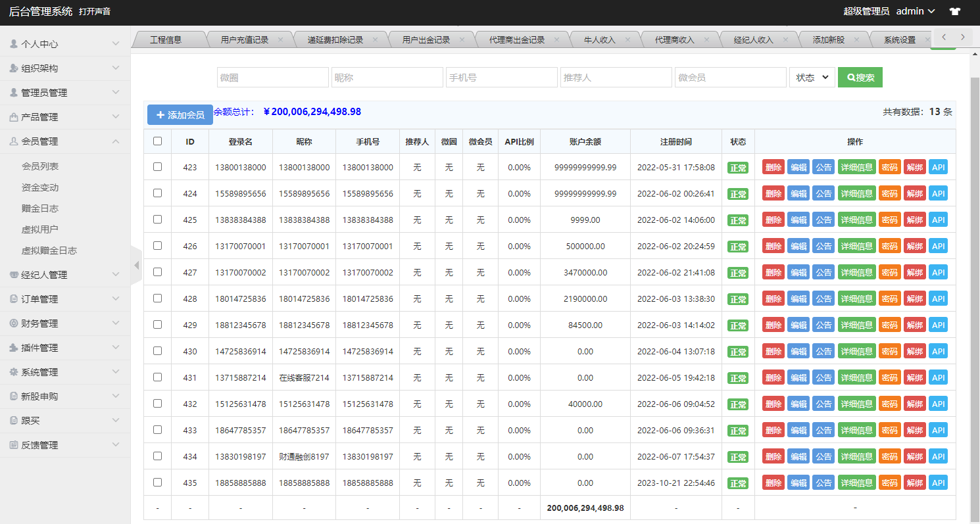Check the row for ID 435
This screenshot has width=980, height=524.
click(x=157, y=483)
